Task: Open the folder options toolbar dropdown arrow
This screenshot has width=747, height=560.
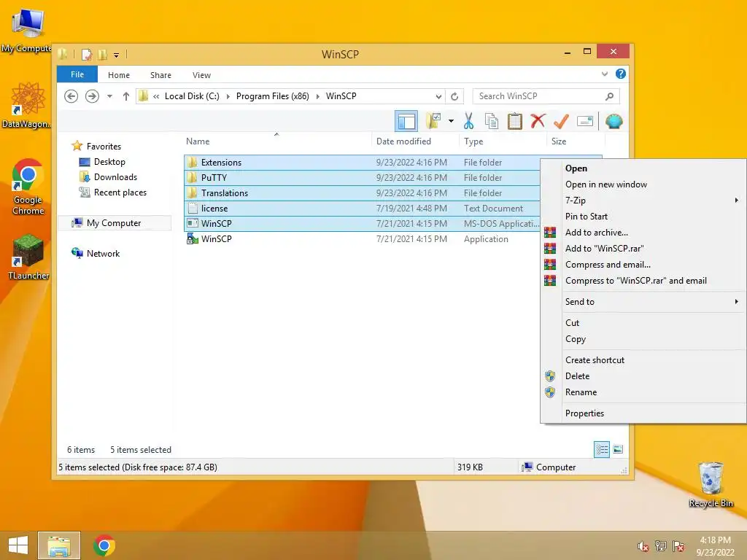Action: 451,121
